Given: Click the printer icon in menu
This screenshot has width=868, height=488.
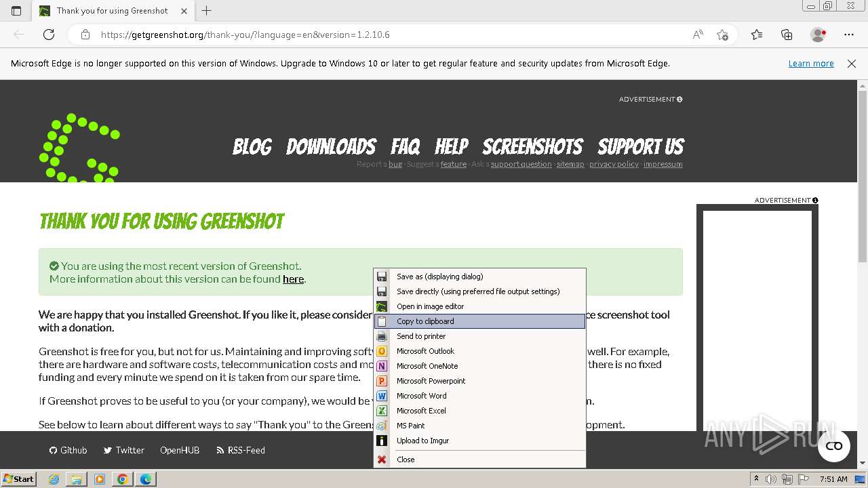Looking at the screenshot, I should point(382,336).
